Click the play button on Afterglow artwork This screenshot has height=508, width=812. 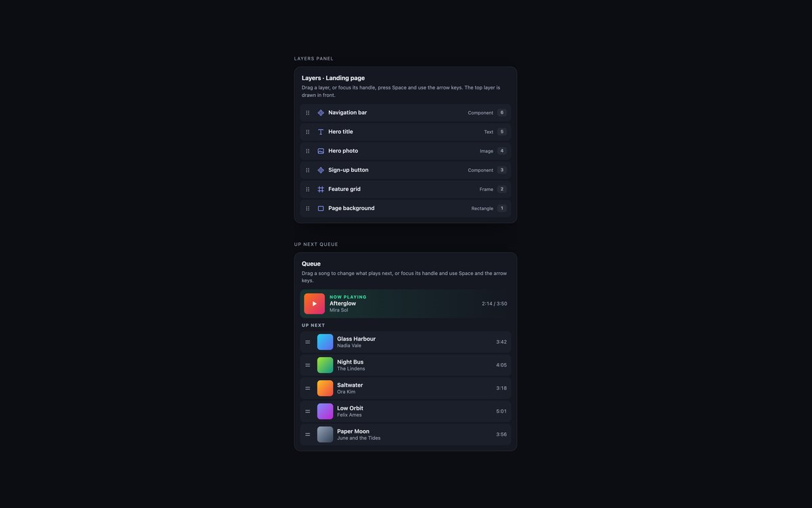coord(315,303)
